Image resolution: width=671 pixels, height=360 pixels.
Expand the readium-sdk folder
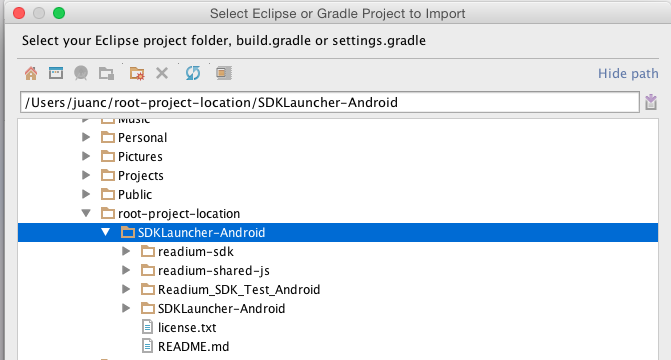126,251
